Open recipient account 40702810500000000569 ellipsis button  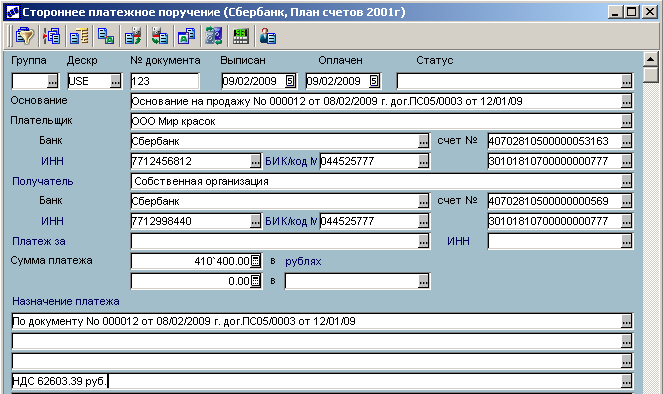pyautogui.click(x=627, y=201)
